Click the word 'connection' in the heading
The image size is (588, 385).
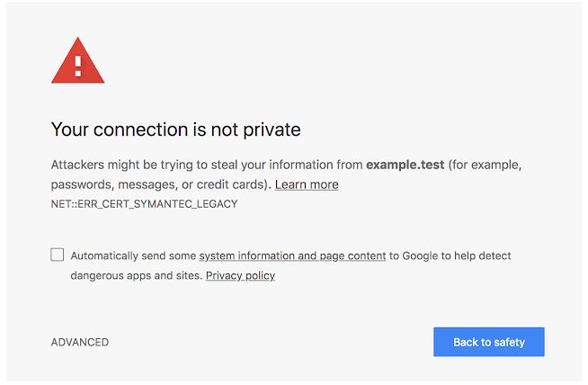click(140, 130)
